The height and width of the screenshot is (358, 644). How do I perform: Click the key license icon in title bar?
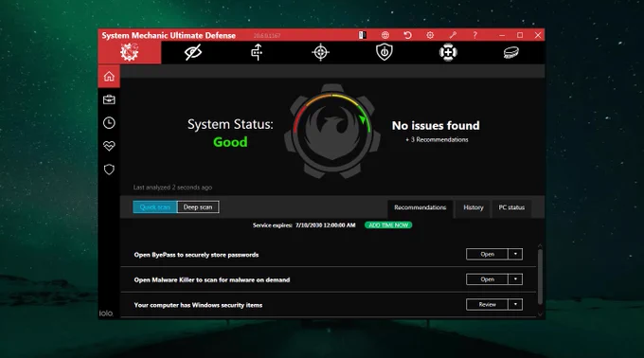pyautogui.click(x=453, y=35)
